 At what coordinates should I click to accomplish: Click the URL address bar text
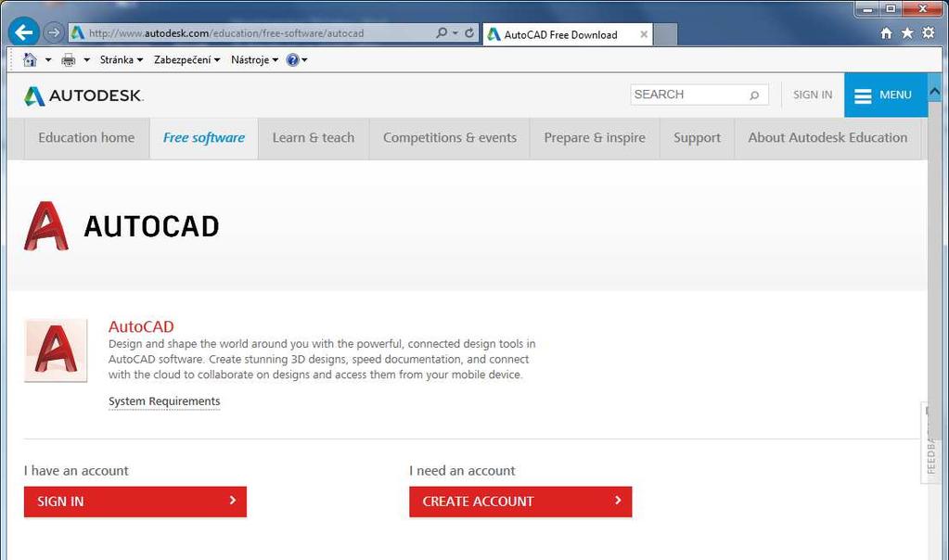tap(226, 33)
